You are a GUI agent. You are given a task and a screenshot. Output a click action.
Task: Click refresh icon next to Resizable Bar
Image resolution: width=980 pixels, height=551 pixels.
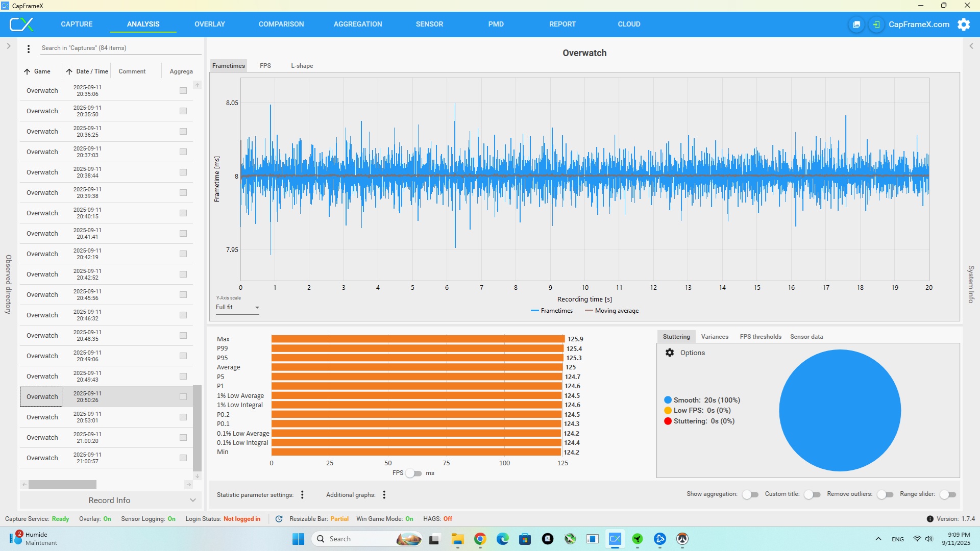coord(279,519)
